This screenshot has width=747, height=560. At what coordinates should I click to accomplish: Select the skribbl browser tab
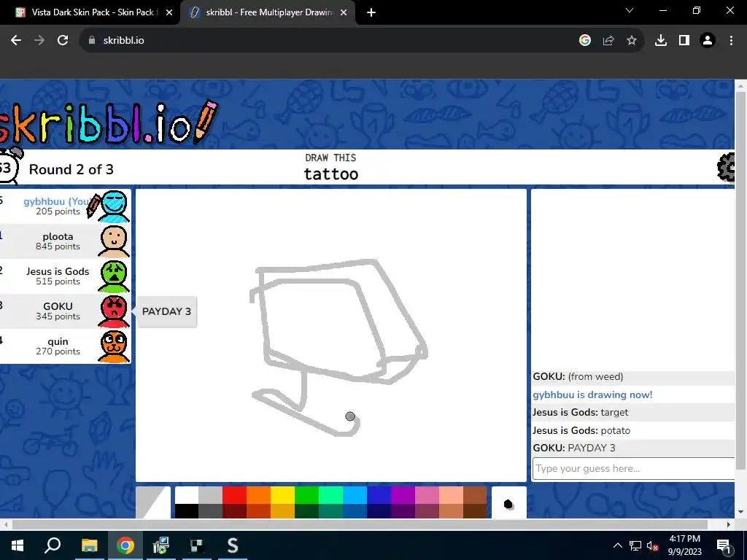(x=267, y=12)
